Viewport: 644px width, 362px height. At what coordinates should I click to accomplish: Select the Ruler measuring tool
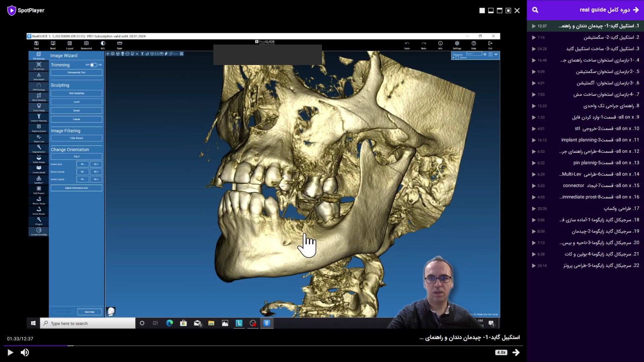click(x=119, y=45)
